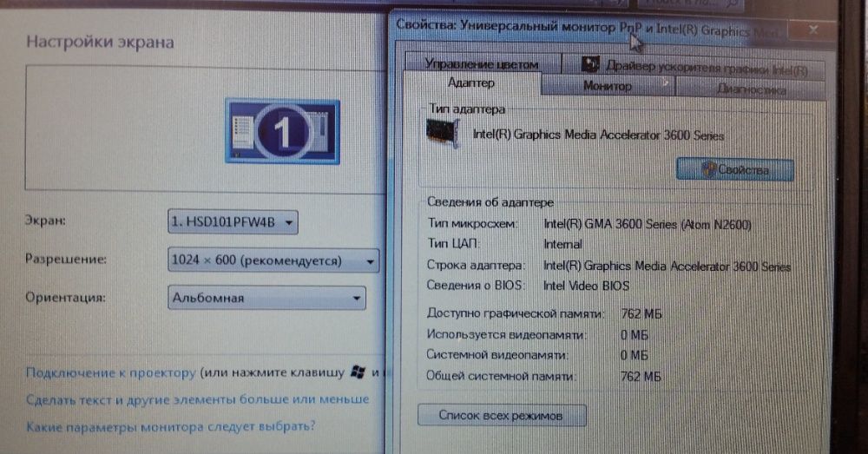
Task: Click the 762 МБ value of Доступно графической памяти
Action: [x=641, y=314]
